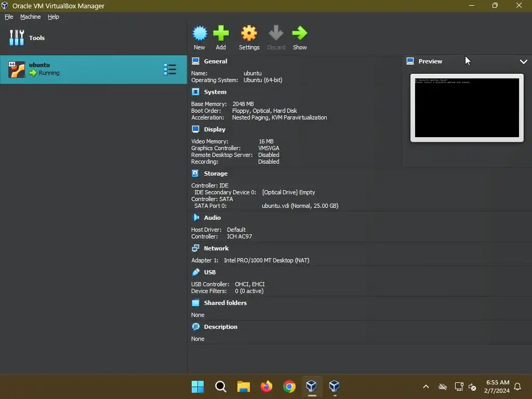Open the USB settings heading link
Screen dimensions: 532x399
(x=210, y=272)
